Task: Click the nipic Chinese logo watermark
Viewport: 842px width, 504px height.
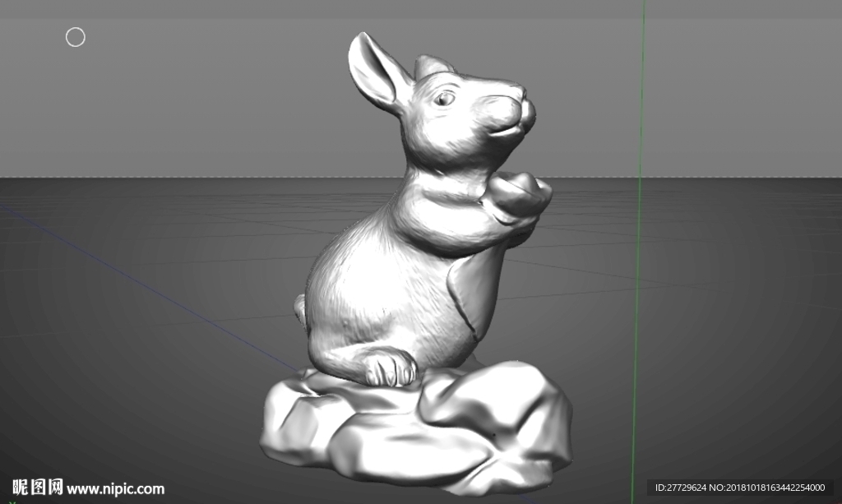Action: (38, 487)
